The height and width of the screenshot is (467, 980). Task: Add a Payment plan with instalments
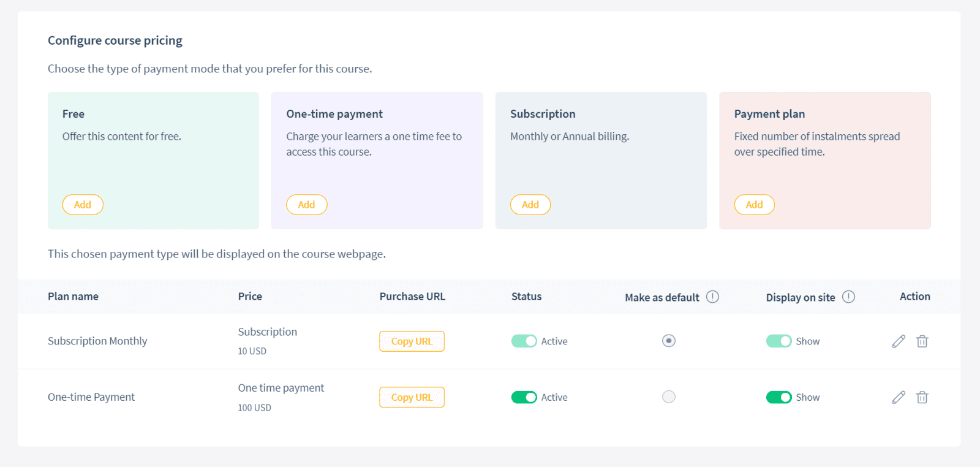pyautogui.click(x=754, y=205)
